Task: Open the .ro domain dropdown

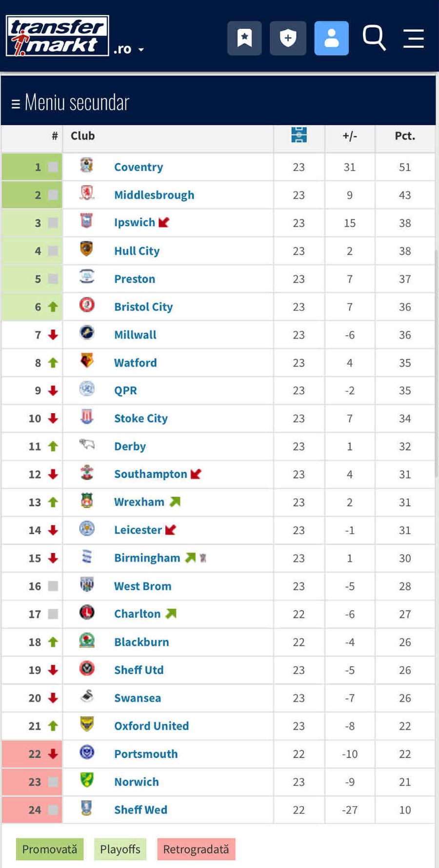Action: (129, 49)
